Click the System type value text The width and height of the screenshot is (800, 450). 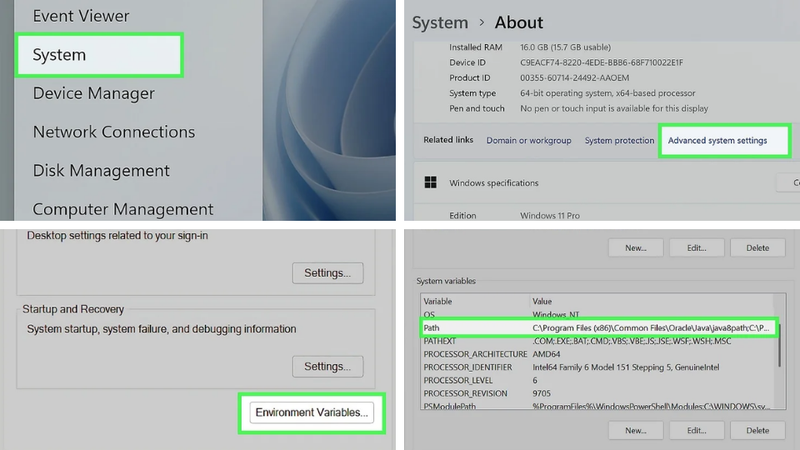tap(608, 93)
